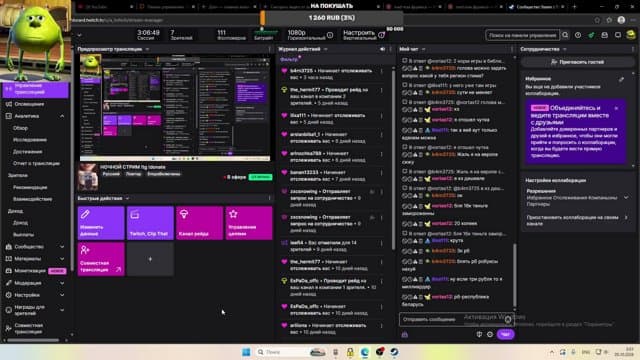Click the manage goals star tile
This screenshot has height=360, width=640.
coord(249,223)
